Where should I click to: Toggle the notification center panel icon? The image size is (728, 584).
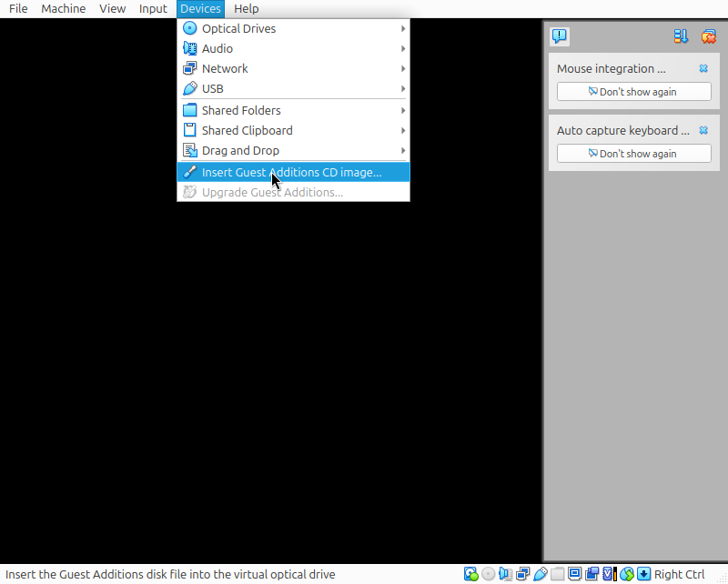pyautogui.click(x=560, y=36)
